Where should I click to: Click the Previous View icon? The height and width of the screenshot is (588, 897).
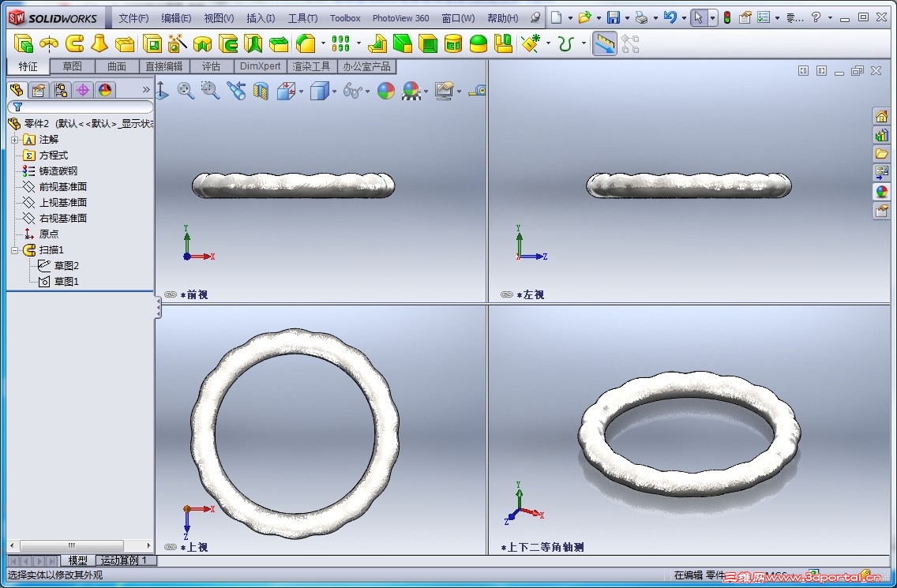[235, 91]
